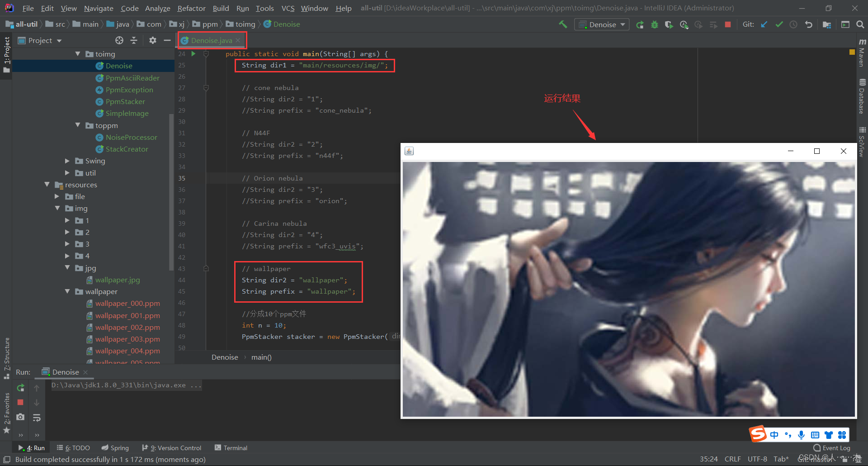Select the Denoise.java editor tab

point(211,40)
